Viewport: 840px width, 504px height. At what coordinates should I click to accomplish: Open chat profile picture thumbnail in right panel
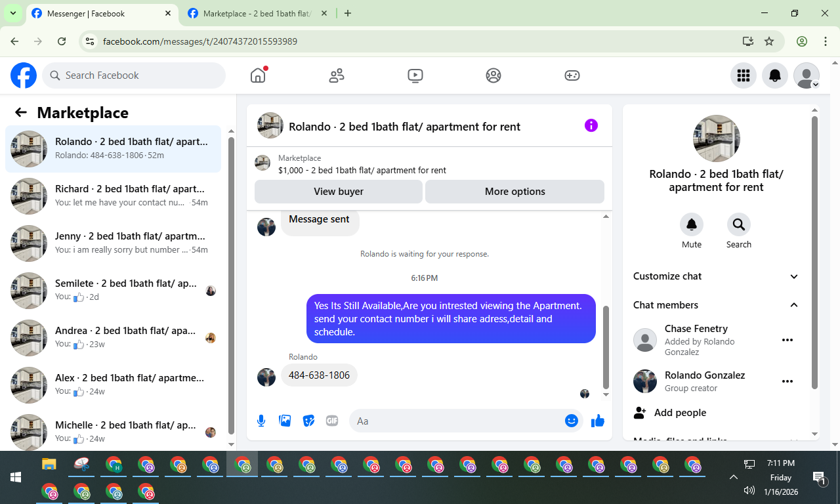717,138
